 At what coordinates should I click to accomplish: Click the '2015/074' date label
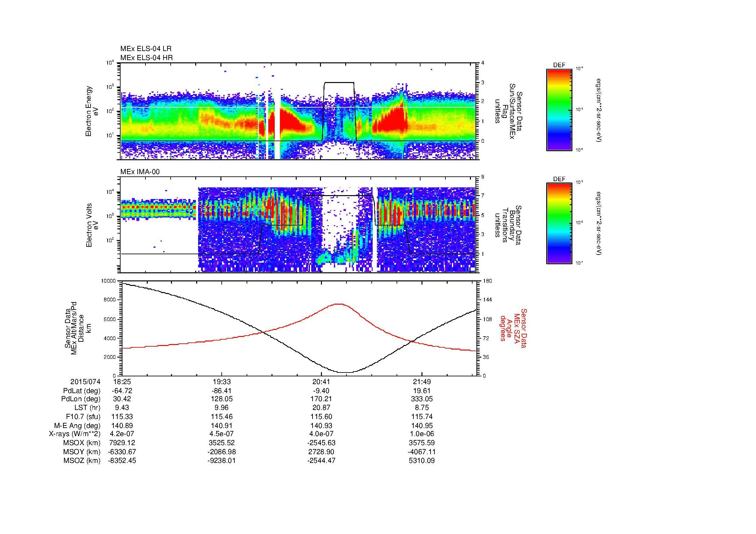[85, 382]
